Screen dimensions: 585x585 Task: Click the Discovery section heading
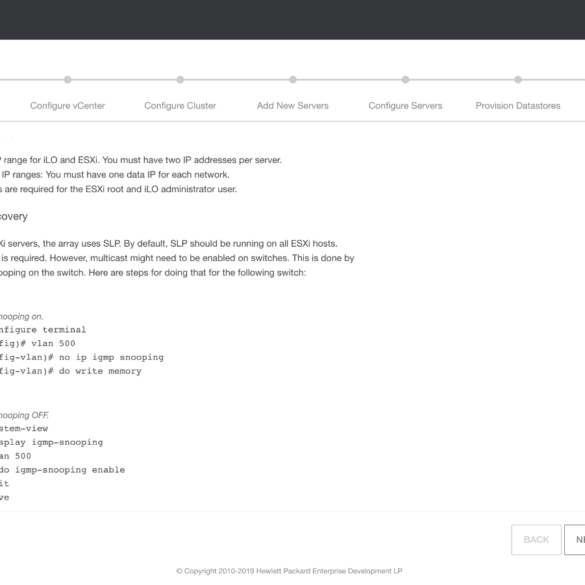(14, 216)
